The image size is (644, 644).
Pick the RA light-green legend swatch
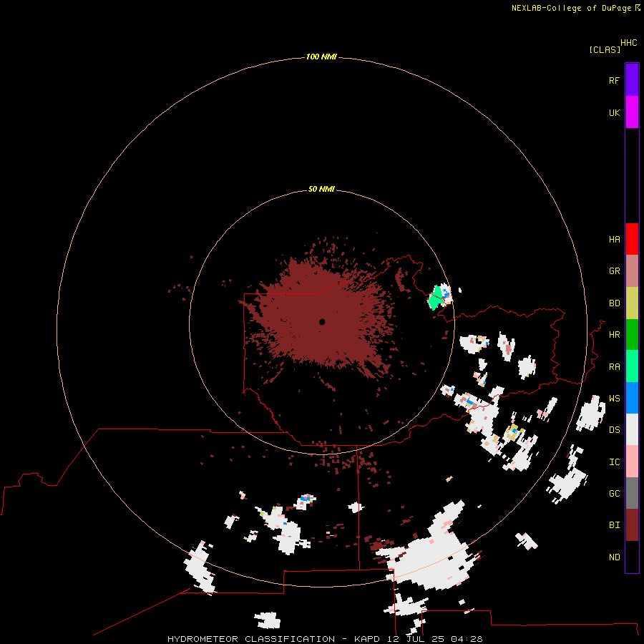(x=632, y=366)
